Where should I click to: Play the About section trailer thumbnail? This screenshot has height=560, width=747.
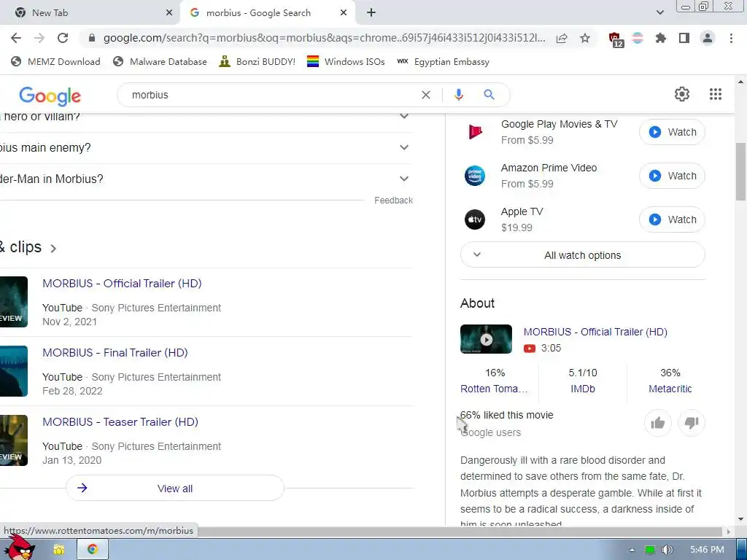click(486, 339)
